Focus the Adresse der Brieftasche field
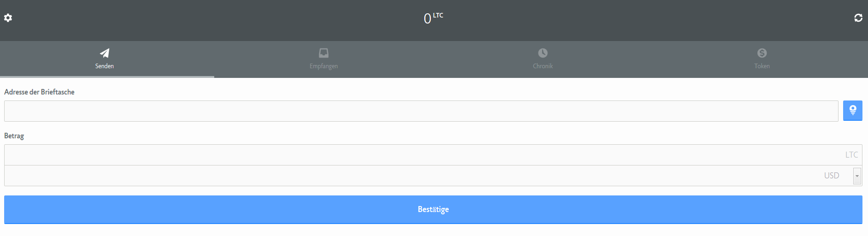868x236 pixels. click(421, 111)
